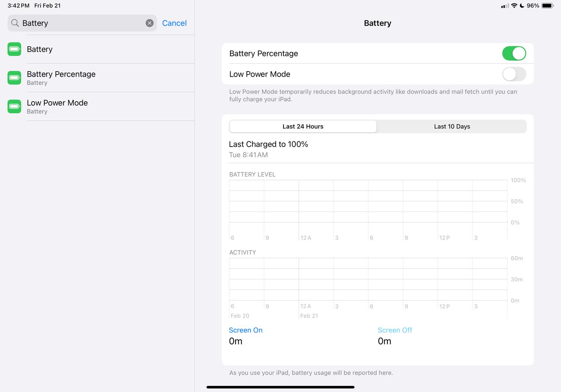The height and width of the screenshot is (392, 561).
Task: Tap the Wi-Fi status icon
Action: tap(514, 6)
